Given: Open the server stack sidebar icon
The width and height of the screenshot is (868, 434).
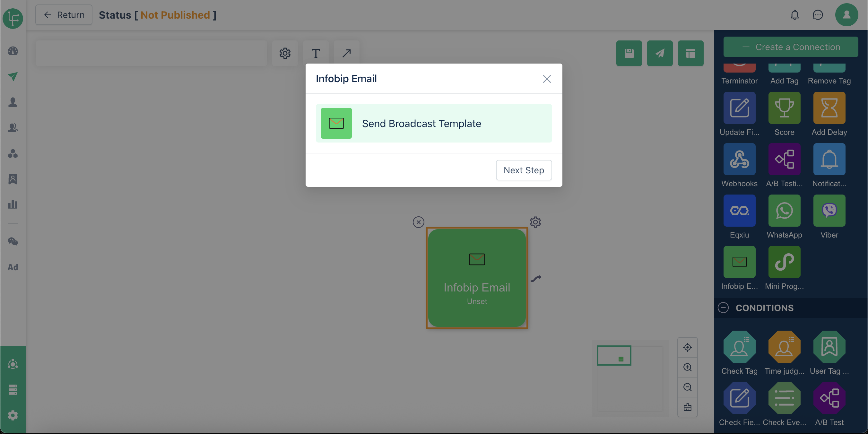Looking at the screenshot, I should coord(13,389).
